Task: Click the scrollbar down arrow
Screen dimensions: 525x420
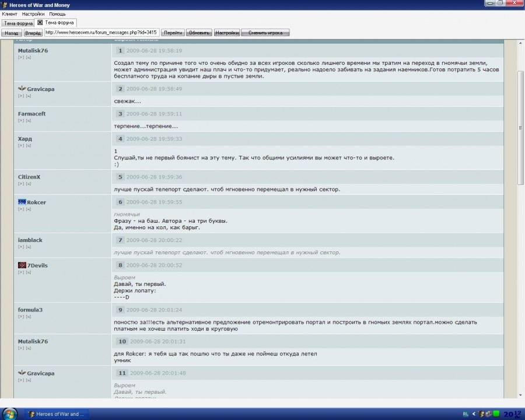Action: click(x=520, y=395)
